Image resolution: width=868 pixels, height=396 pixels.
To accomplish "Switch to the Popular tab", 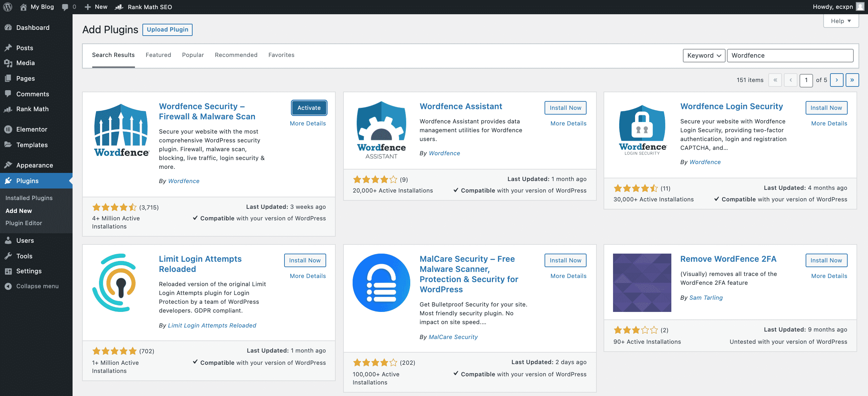I will click(x=193, y=55).
